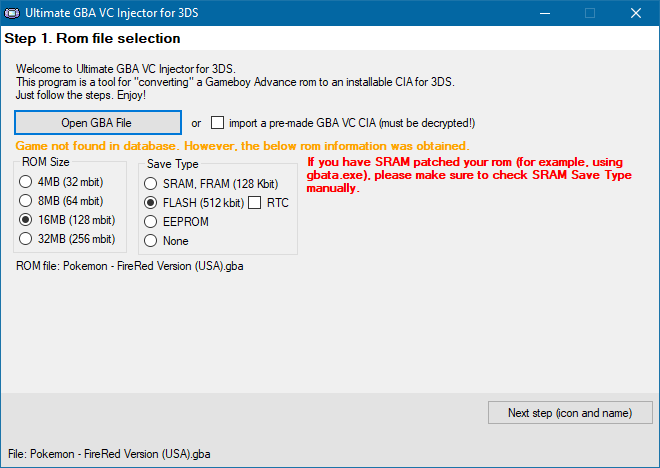Viewport: 660px width, 468px height.
Task: Minimize the Injector window
Action: coord(545,13)
